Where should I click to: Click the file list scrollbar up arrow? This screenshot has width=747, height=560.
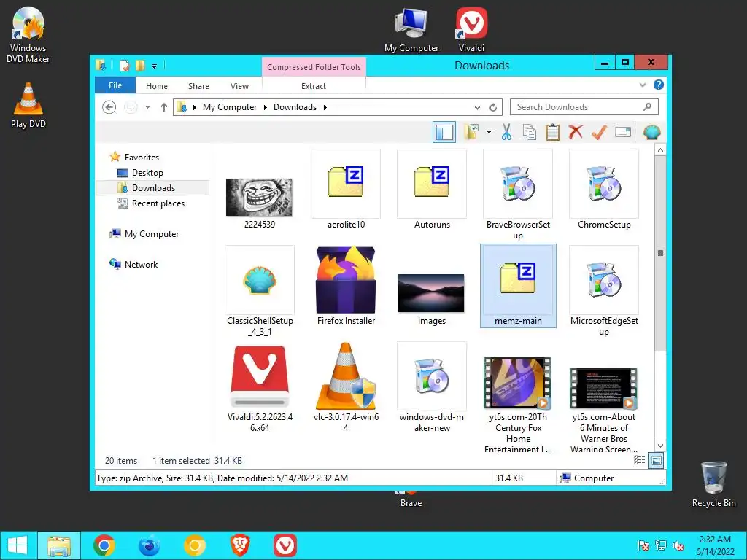(x=660, y=150)
